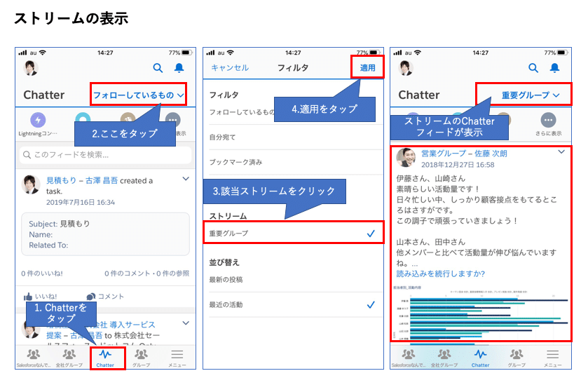Open the フォローしているもの filter dropdown
The width and height of the screenshot is (588, 378).
click(x=138, y=95)
